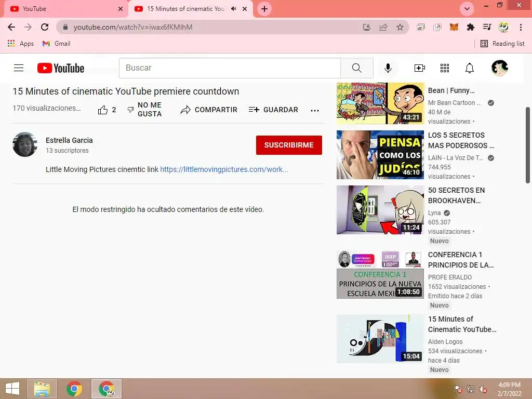Open the CONFERENCIA 1 video thumbnail
Viewport: 532px width, 399px height.
[x=380, y=274]
